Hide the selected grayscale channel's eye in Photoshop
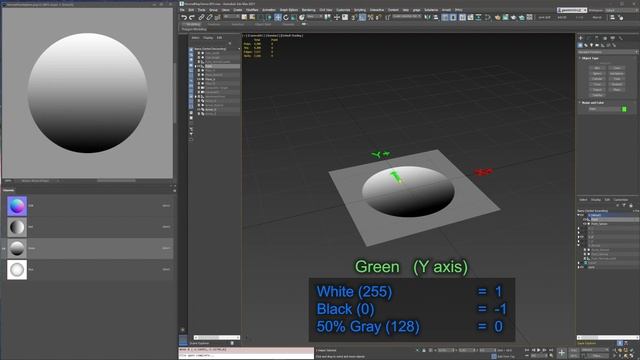640x360 pixels. [4, 248]
